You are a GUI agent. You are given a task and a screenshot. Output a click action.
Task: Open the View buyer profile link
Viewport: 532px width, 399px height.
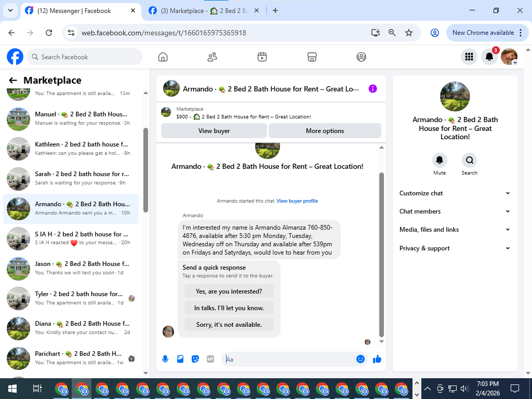[297, 201]
